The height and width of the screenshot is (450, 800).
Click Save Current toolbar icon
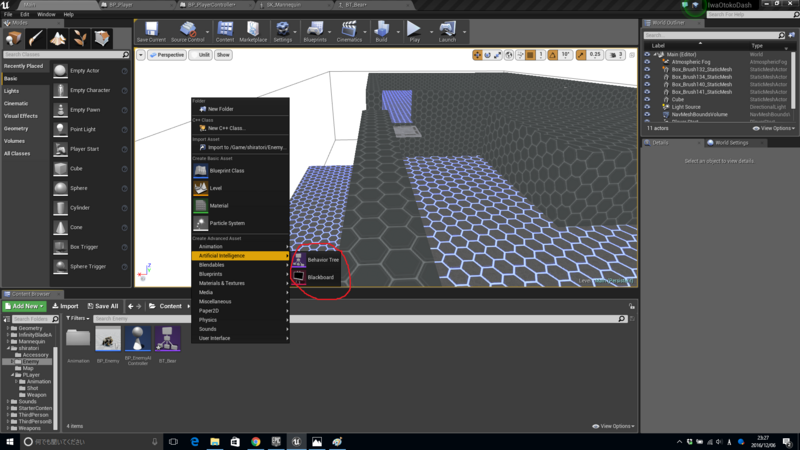[x=151, y=32]
